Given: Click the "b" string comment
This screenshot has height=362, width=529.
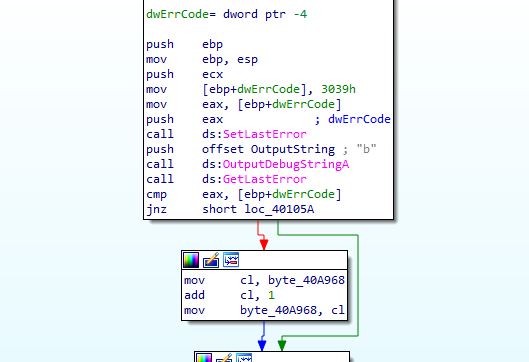Looking at the screenshot, I should 366,149.
